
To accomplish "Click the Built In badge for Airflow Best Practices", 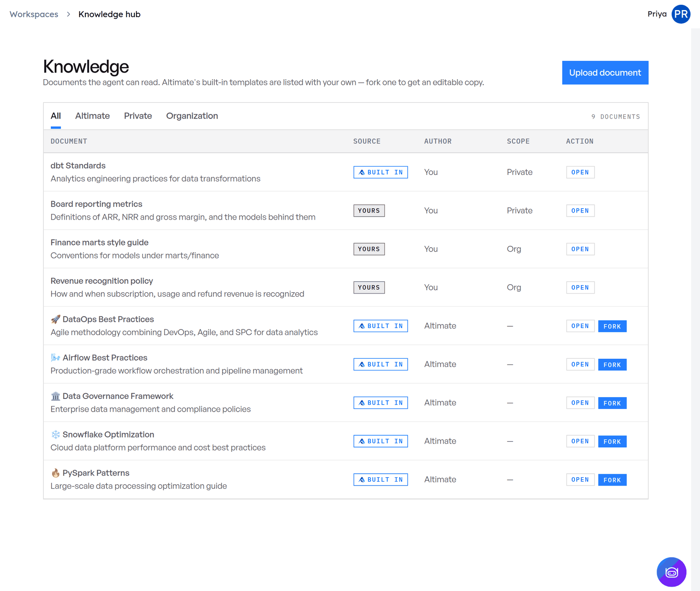I will coord(381,364).
